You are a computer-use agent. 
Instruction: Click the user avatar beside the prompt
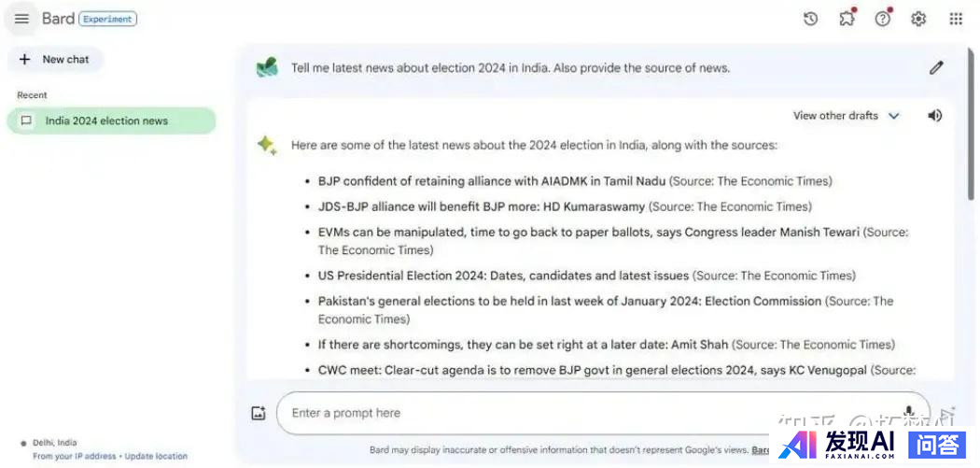pyautogui.click(x=267, y=67)
